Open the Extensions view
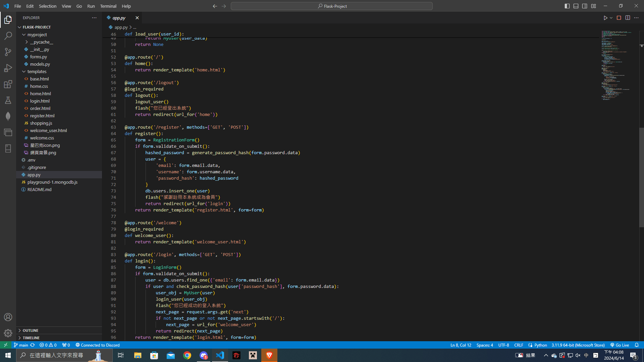Image resolution: width=644 pixels, height=362 pixels. pyautogui.click(x=8, y=84)
